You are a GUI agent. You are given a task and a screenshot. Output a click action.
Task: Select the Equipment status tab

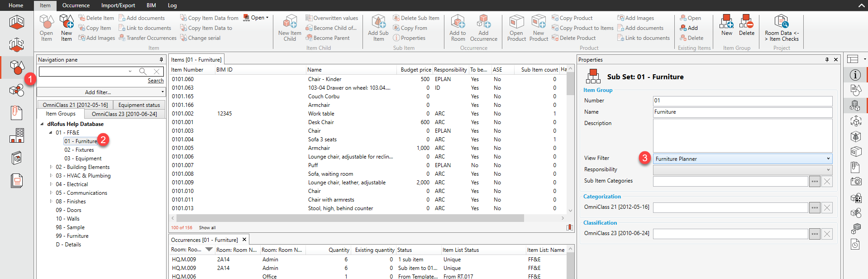pos(139,105)
